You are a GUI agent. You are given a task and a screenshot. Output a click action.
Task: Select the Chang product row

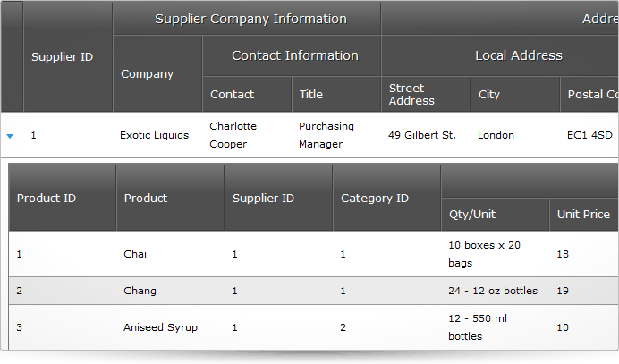click(314, 291)
